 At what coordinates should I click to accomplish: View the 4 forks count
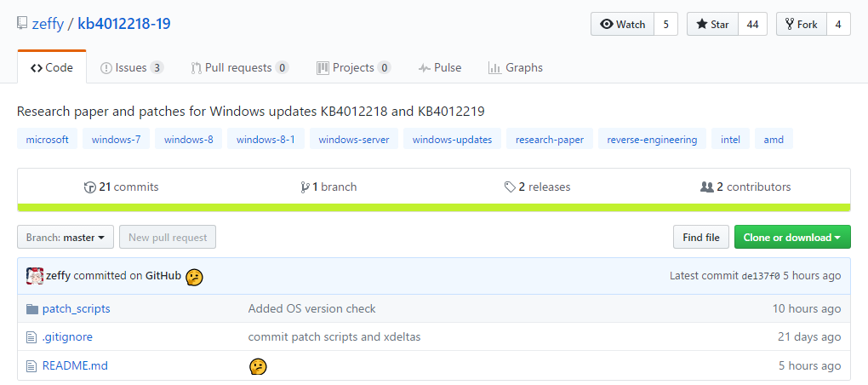tap(839, 25)
